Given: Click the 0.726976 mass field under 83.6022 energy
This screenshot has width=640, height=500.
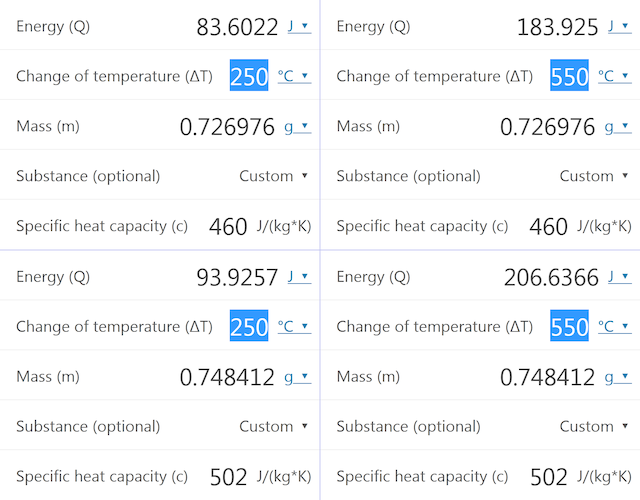Looking at the screenshot, I should coord(227,127).
